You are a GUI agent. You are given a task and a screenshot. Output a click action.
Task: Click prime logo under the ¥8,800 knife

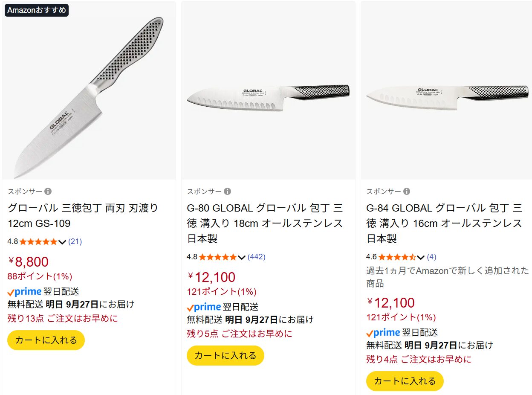click(25, 292)
